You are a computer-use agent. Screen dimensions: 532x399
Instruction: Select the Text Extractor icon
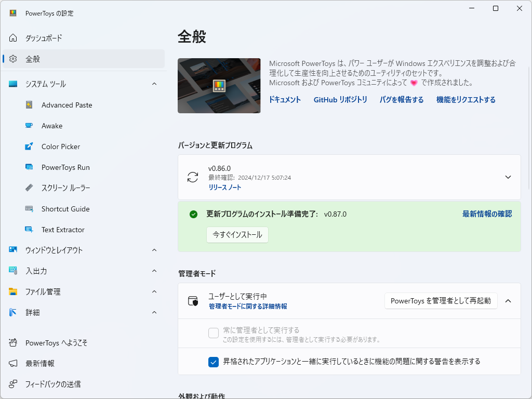tap(29, 230)
